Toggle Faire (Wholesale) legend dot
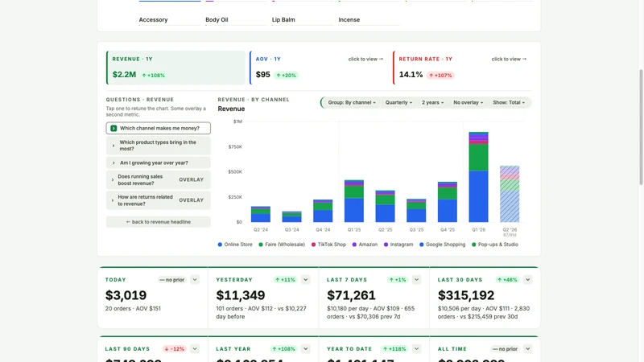 261,245
